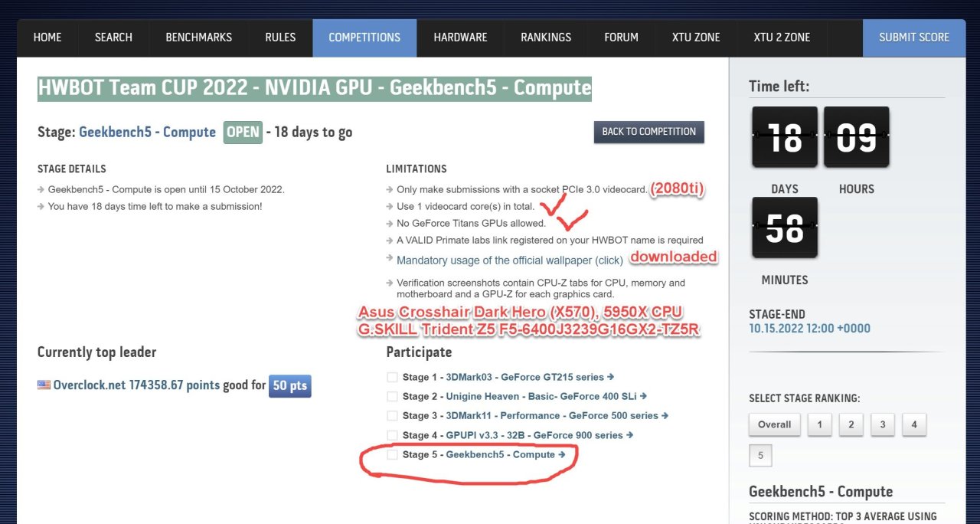Viewport: 980px width, 524px height.
Task: Open the Competitions tab
Action: click(x=364, y=38)
